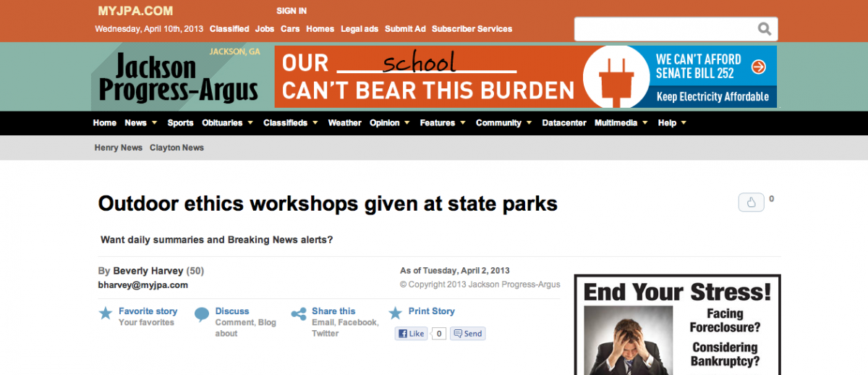Open the Weather page
The image size is (868, 375).
[344, 123]
